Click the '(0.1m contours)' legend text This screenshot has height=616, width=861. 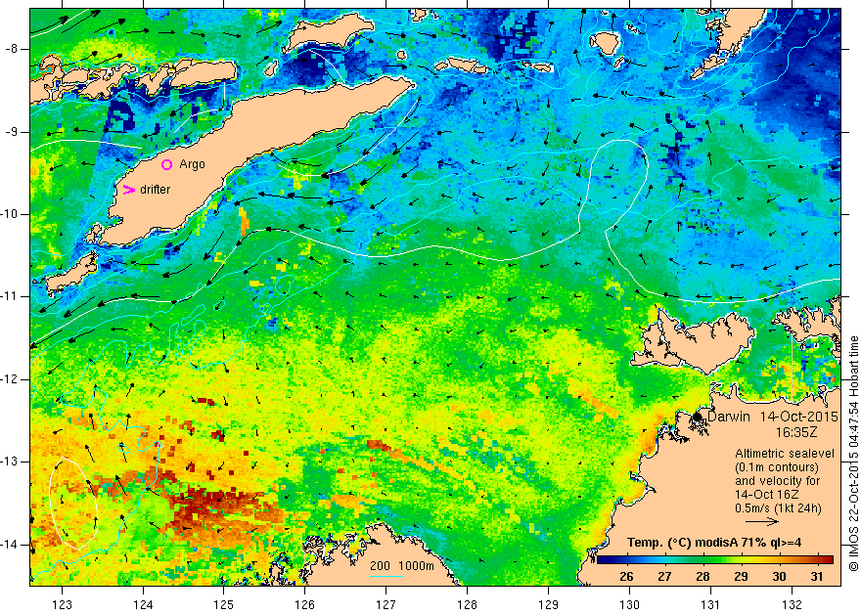(777, 467)
